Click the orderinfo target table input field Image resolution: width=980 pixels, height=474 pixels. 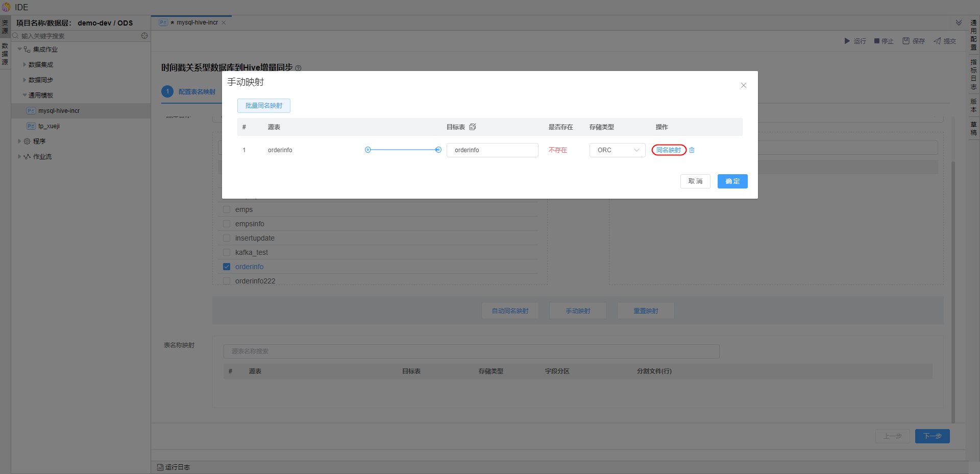tap(492, 150)
